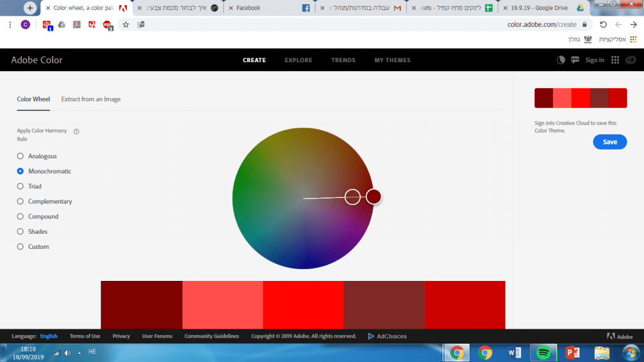Screen dimensions: 644x362
Task: Open the new tab plus button
Action: pyautogui.click(x=30, y=8)
